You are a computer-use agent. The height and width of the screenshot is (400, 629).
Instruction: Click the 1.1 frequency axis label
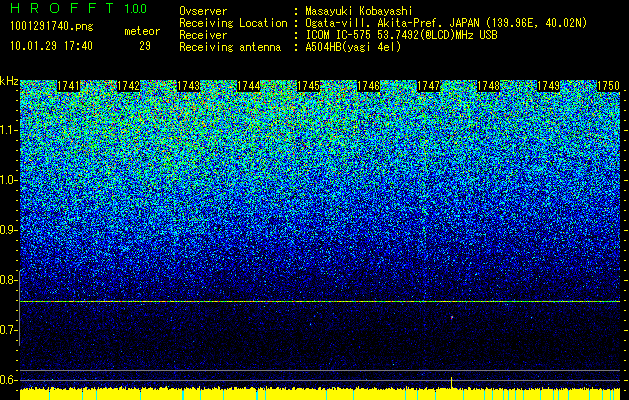click(x=8, y=130)
